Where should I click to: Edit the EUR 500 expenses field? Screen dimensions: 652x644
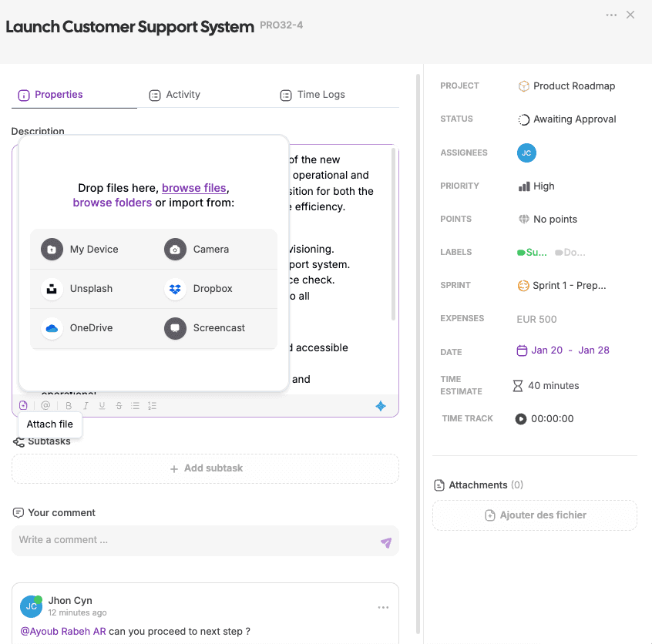(536, 319)
